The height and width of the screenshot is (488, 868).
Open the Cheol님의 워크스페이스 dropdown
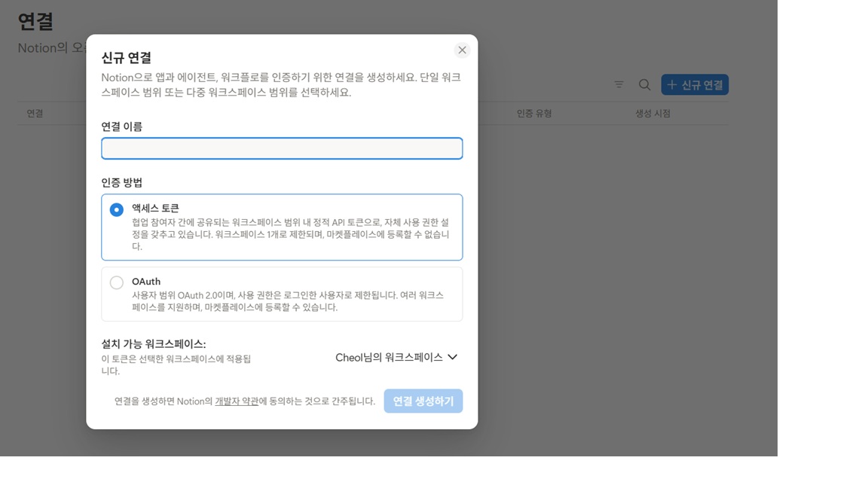[396, 358]
